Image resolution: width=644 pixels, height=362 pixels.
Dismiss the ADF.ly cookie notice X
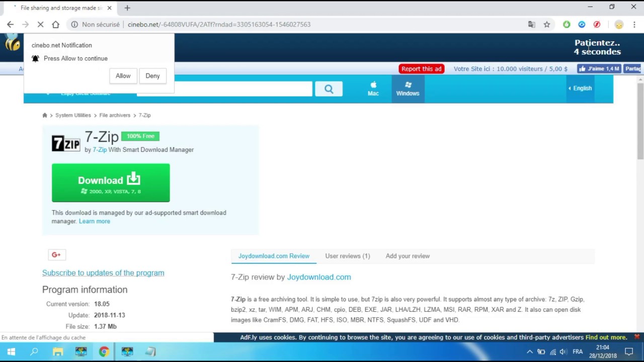tap(636, 337)
